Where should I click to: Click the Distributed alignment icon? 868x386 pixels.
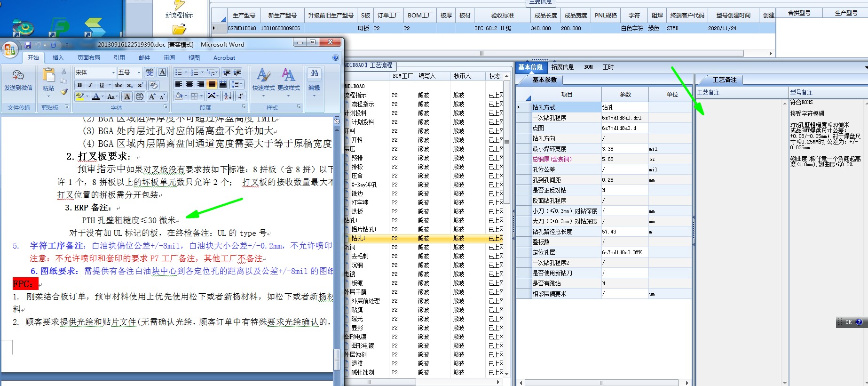click(223, 84)
